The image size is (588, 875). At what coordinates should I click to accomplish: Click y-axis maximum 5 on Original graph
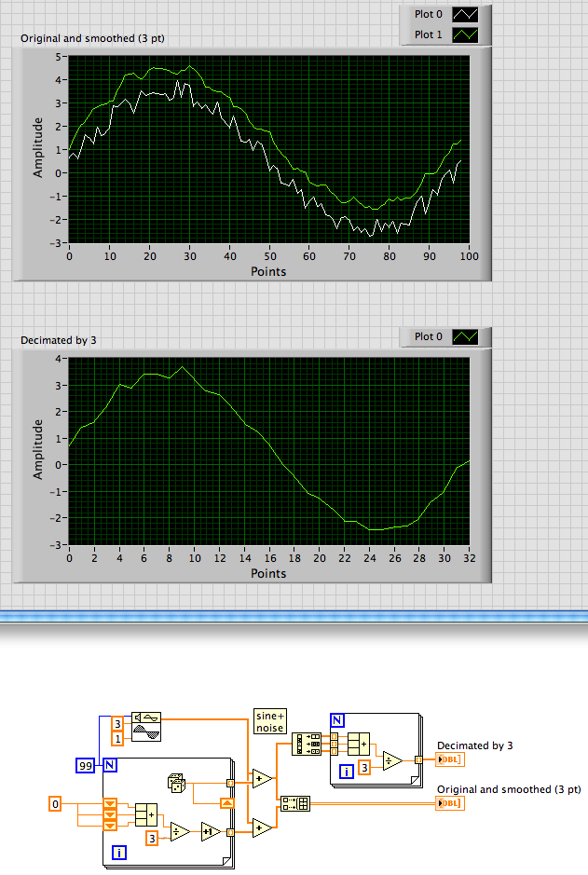point(58,56)
